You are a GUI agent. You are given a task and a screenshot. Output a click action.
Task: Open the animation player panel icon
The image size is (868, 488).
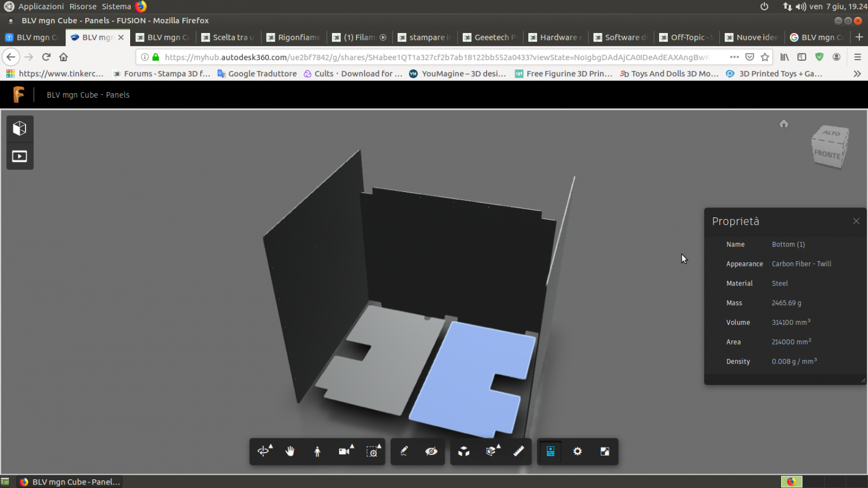click(x=20, y=156)
